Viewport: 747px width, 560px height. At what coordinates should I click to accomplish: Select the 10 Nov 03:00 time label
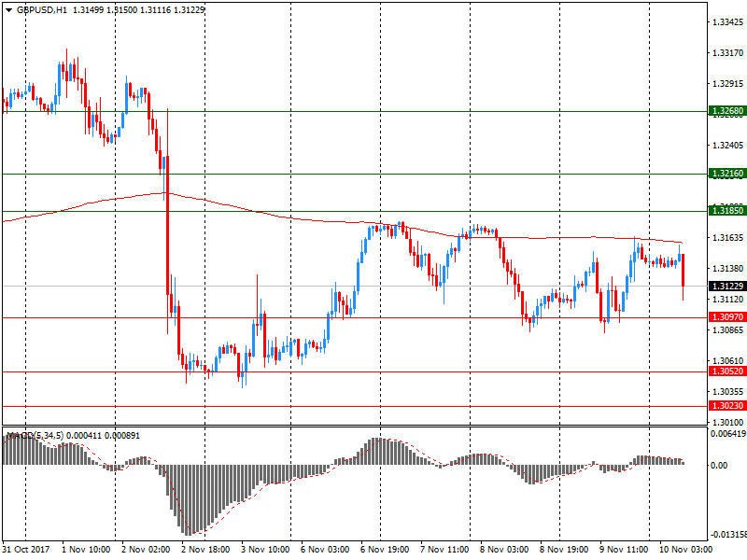(x=686, y=550)
